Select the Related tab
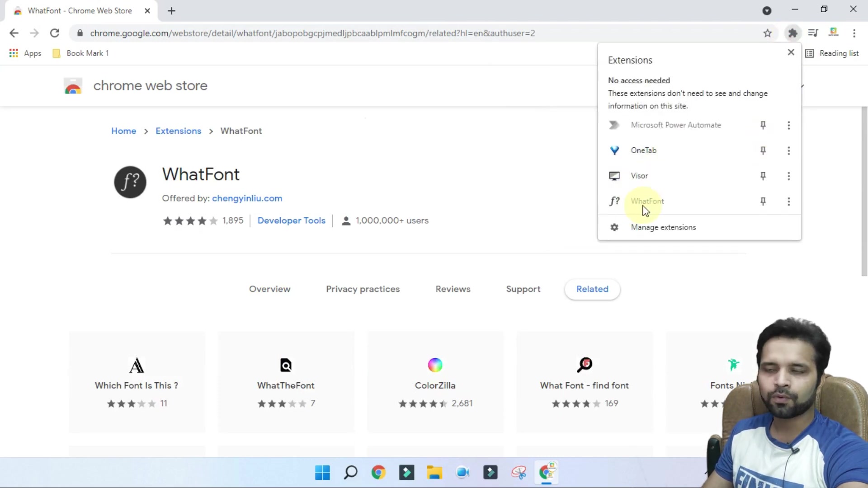The width and height of the screenshot is (868, 488). (592, 289)
